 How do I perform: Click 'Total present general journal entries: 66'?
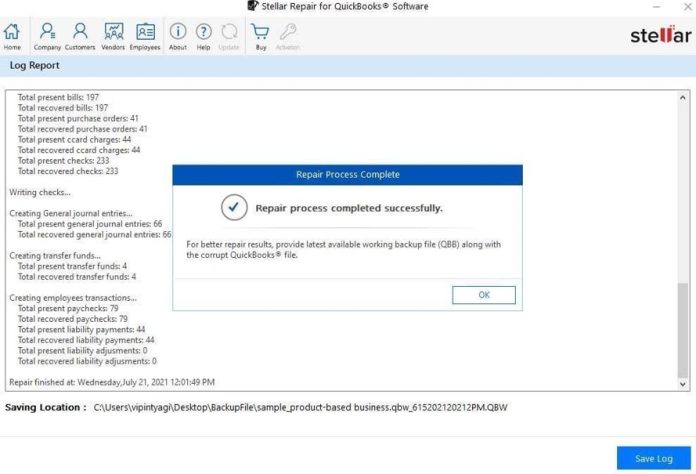(x=90, y=224)
